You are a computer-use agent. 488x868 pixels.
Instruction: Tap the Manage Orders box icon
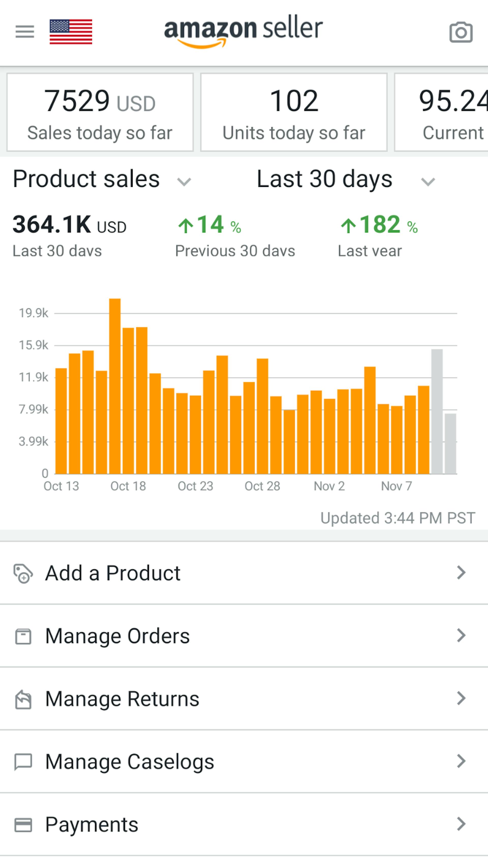click(23, 636)
